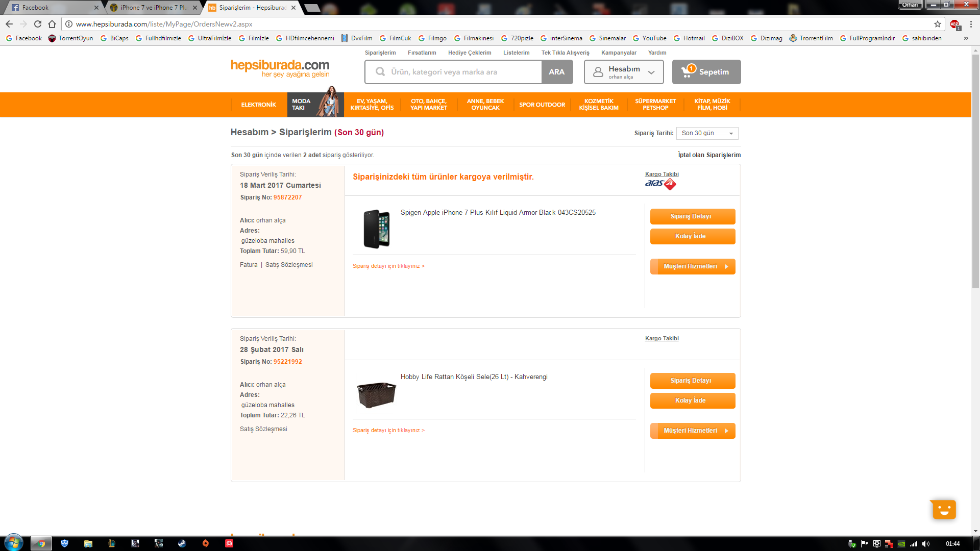Click Hediye Çeklerim top link
The height and width of the screenshot is (551, 980).
[x=470, y=53]
